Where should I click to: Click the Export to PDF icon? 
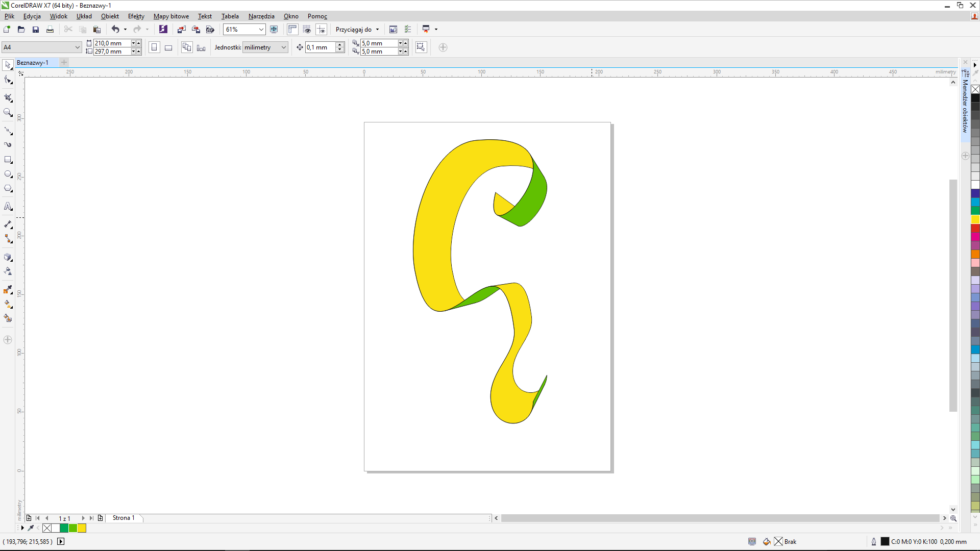210,30
